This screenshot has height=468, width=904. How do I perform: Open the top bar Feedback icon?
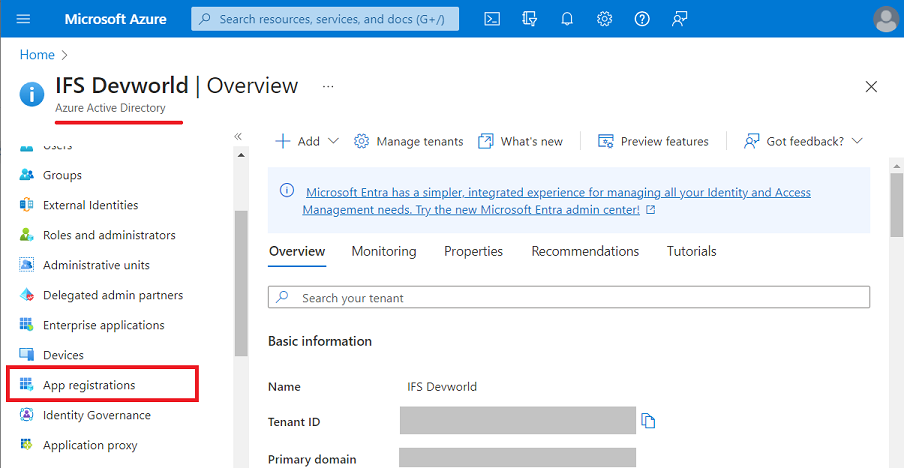679,19
